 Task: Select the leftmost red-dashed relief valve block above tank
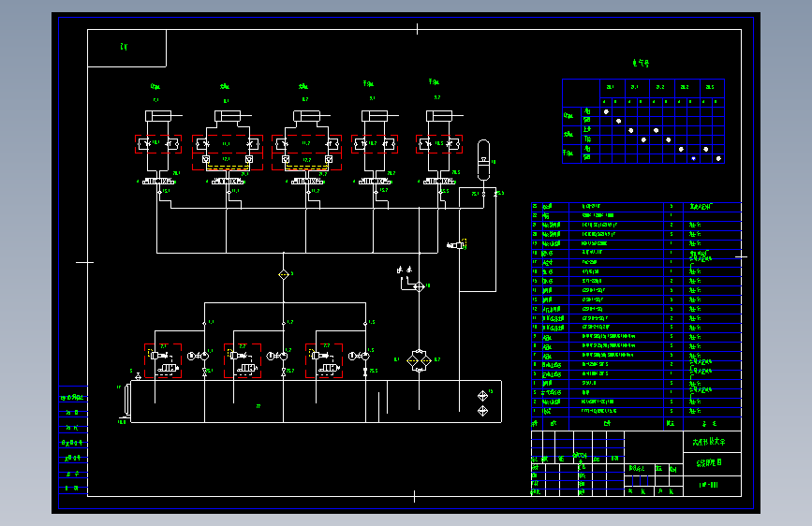[163, 361]
